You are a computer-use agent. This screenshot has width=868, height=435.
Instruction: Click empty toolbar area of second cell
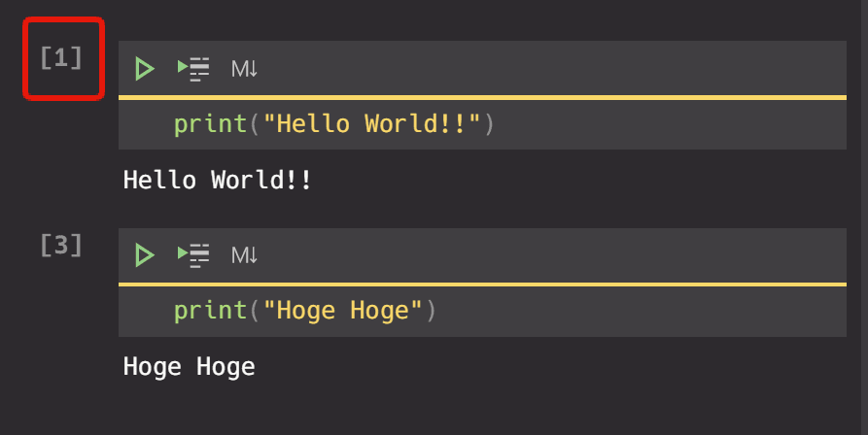tap(552, 255)
